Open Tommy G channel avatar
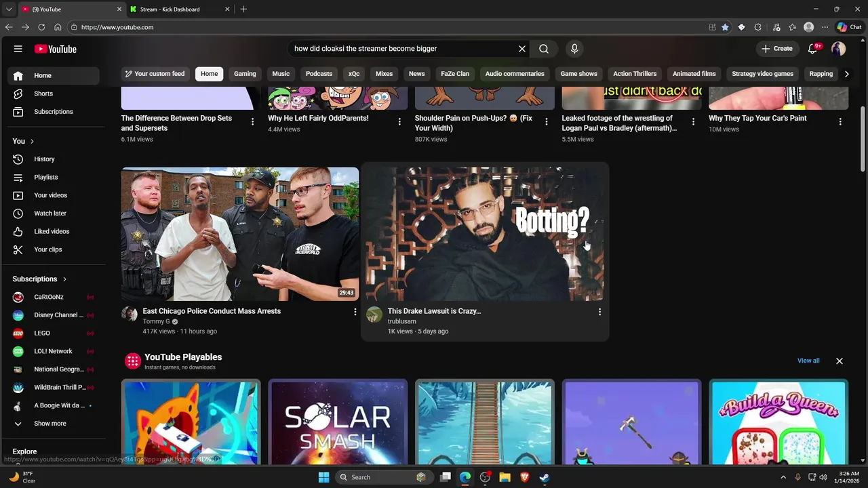This screenshot has width=868, height=488. [x=129, y=314]
